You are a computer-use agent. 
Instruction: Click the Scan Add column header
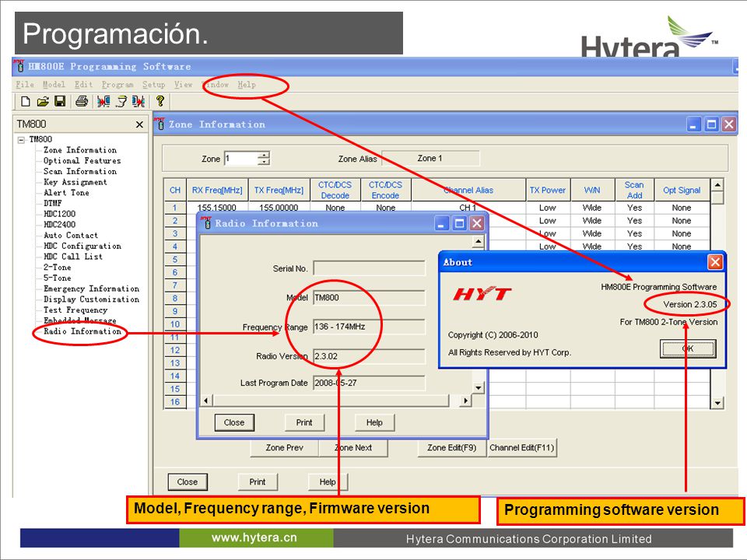point(634,190)
